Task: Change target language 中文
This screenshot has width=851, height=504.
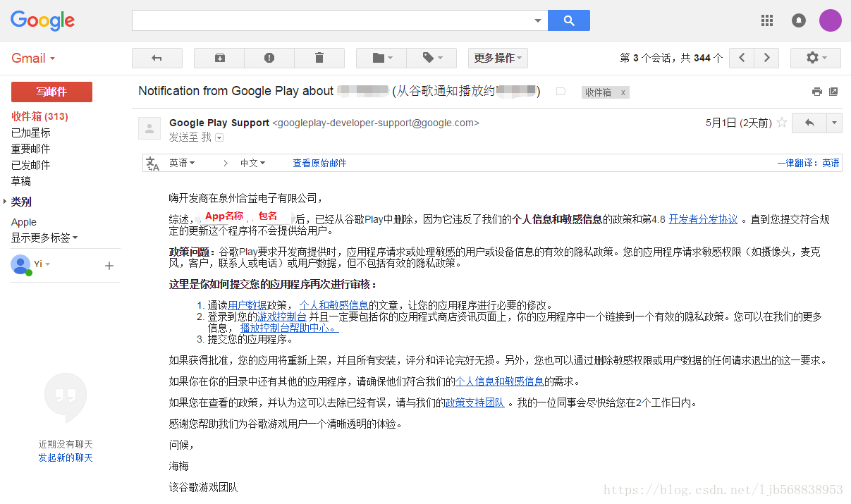Action: (252, 163)
